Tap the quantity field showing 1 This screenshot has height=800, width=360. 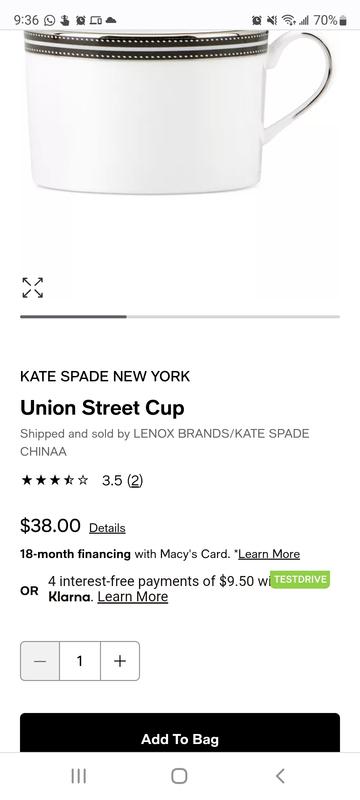pyautogui.click(x=80, y=661)
